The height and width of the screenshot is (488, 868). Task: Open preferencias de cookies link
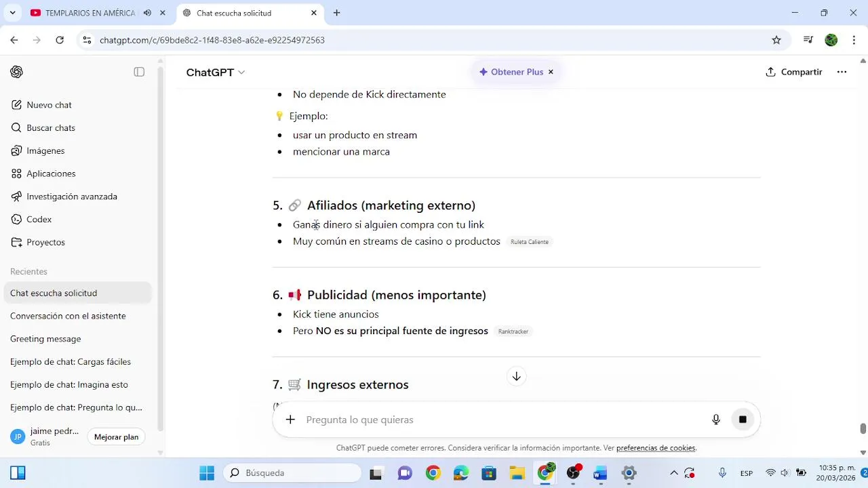656,448
